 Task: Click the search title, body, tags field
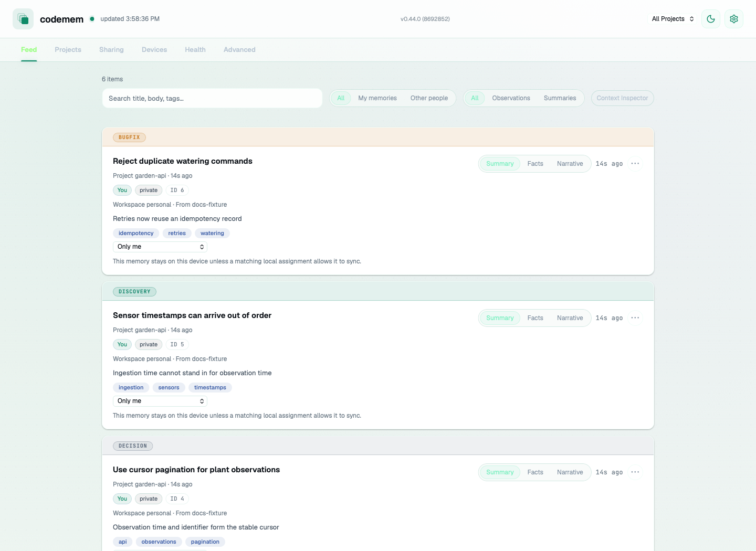pos(212,98)
